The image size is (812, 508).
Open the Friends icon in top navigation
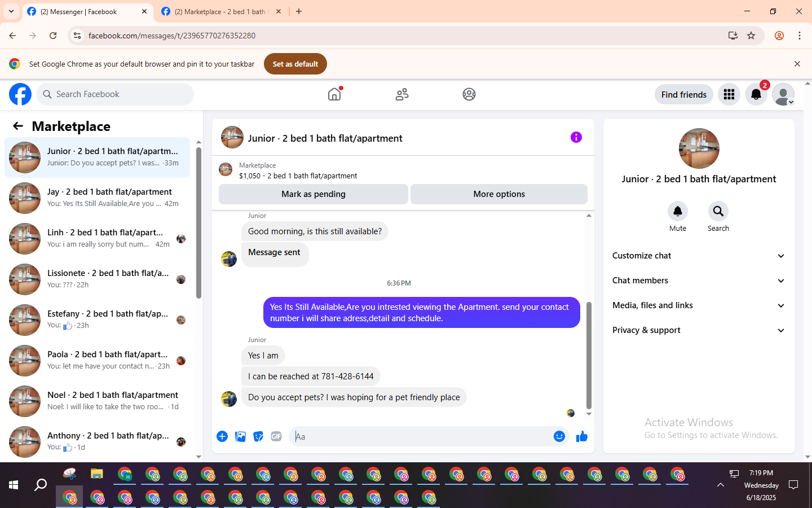[402, 94]
